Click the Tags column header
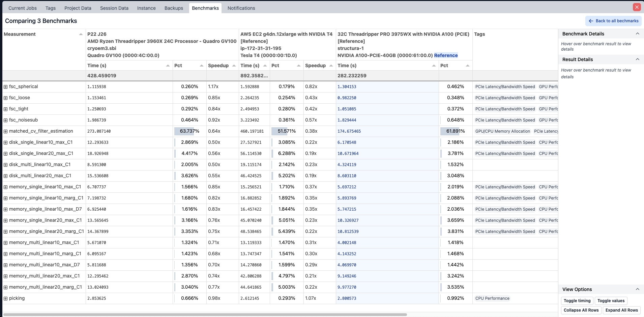Screen dimensions: 644x317 point(479,34)
